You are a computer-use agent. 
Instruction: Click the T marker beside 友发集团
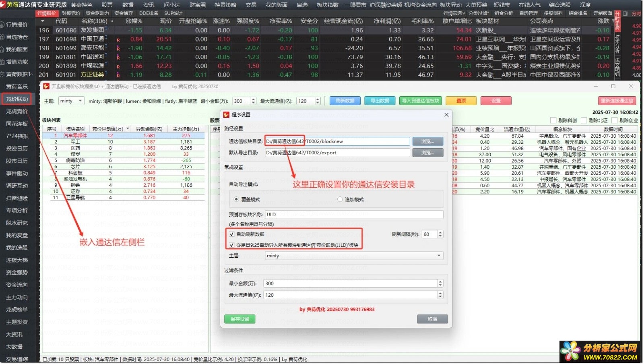point(106,29)
